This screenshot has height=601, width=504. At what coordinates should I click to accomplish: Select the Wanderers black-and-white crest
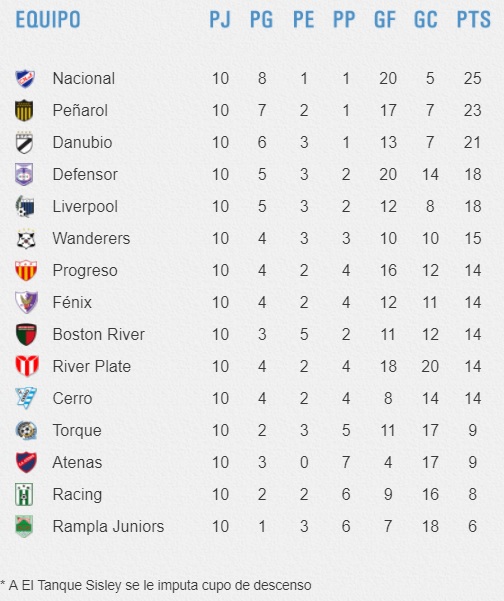26,238
